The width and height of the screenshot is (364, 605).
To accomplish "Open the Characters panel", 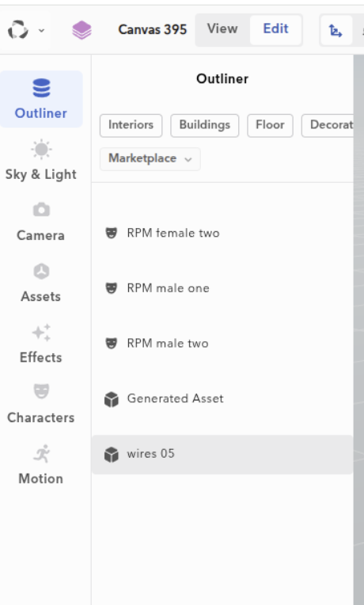I will (41, 404).
